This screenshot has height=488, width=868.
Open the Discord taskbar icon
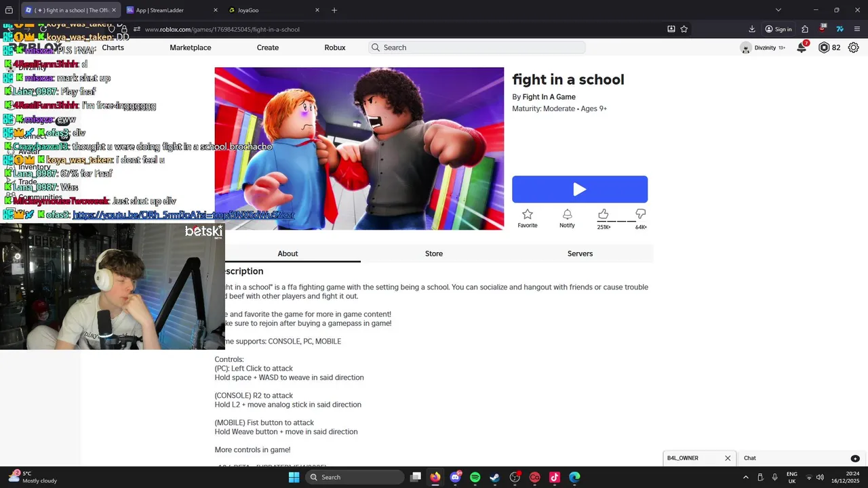pyautogui.click(x=455, y=477)
